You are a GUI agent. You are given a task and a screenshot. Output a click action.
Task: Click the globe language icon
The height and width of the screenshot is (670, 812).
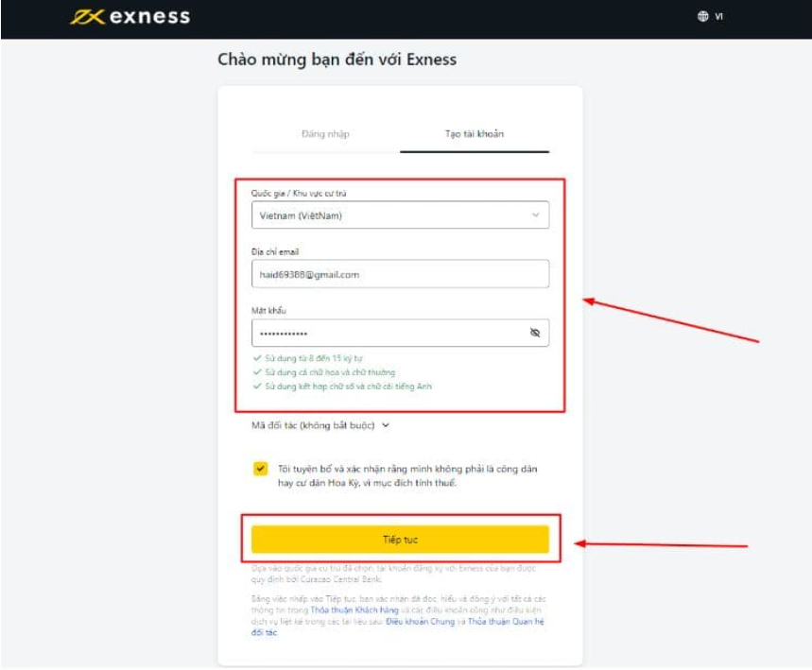(x=702, y=16)
